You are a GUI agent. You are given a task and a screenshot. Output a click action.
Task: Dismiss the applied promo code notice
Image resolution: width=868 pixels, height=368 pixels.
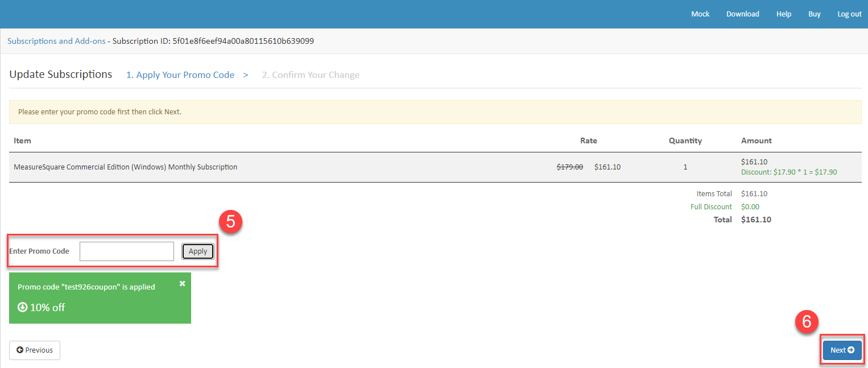tap(182, 283)
